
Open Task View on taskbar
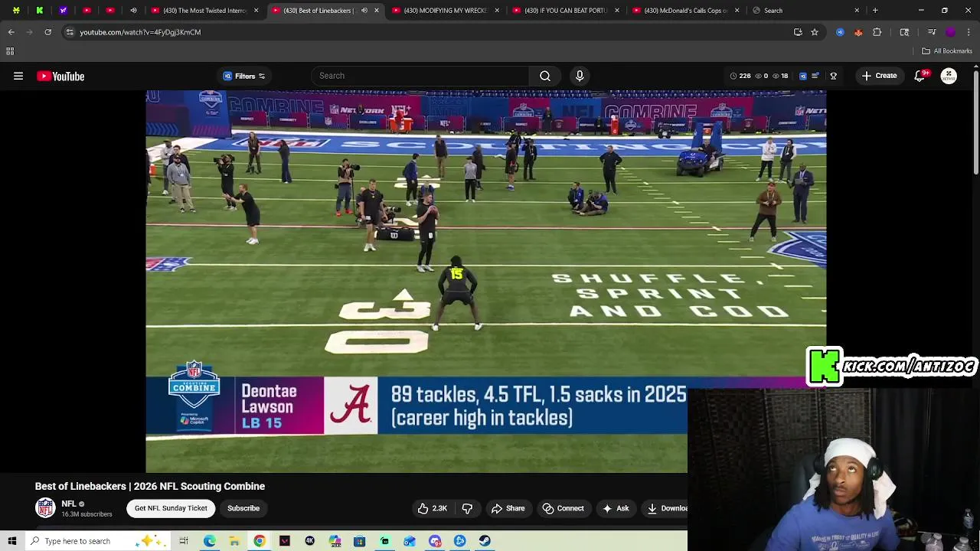(184, 541)
